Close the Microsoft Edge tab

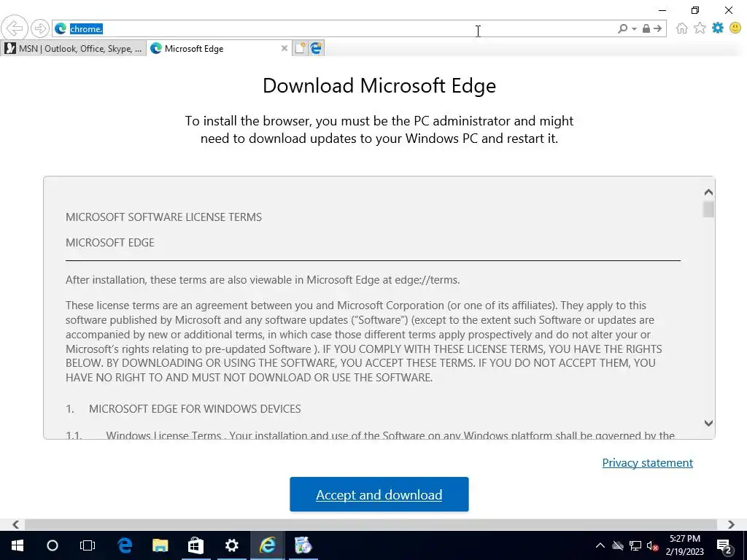tap(285, 48)
